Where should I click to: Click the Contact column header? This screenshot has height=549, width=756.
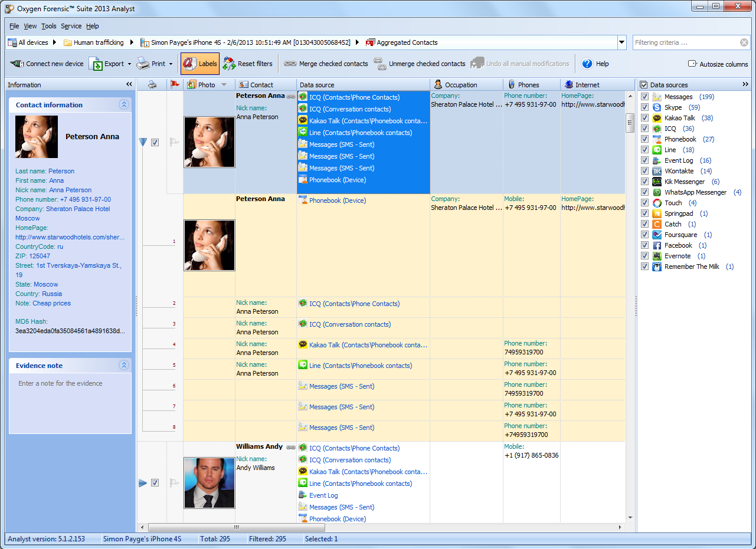266,85
